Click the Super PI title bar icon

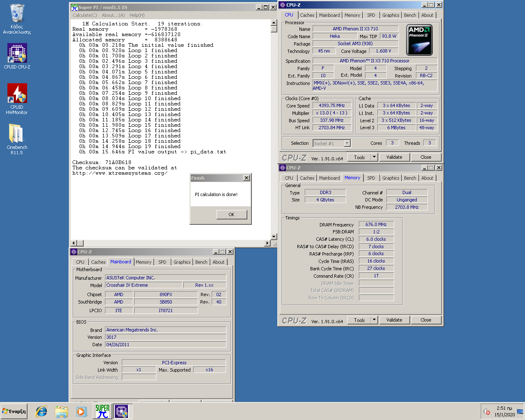pos(74,7)
